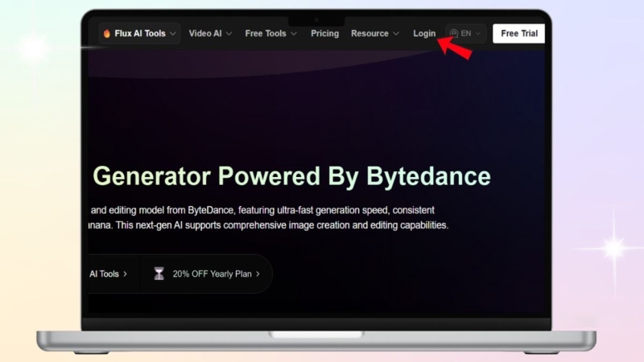
Task: Open the AI Tools link
Action: 108,274
